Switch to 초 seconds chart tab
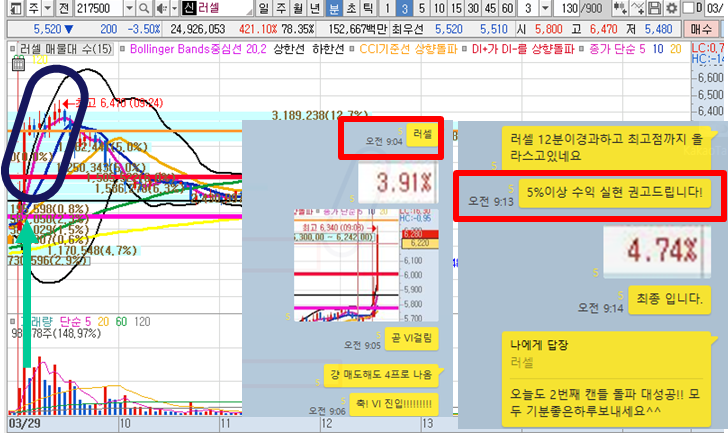The width and height of the screenshot is (728, 433). pyautogui.click(x=351, y=8)
